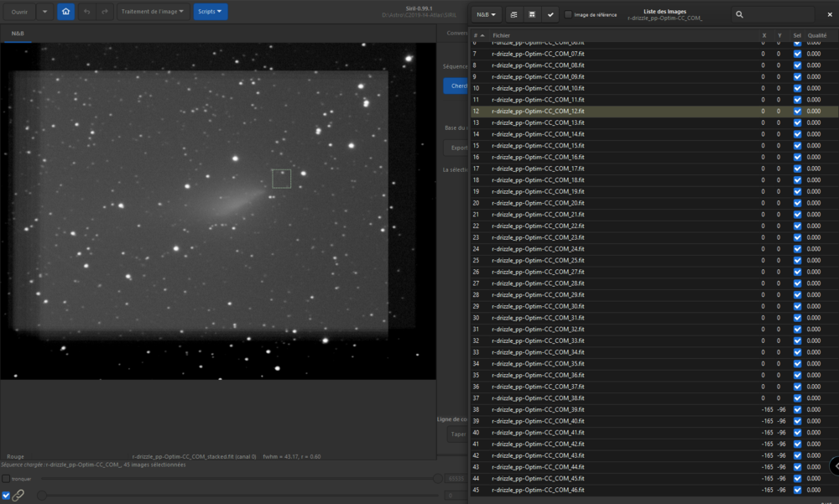Click the second icon left of the checkmark in the image list
Screen dimensions: 839x504
[532, 14]
